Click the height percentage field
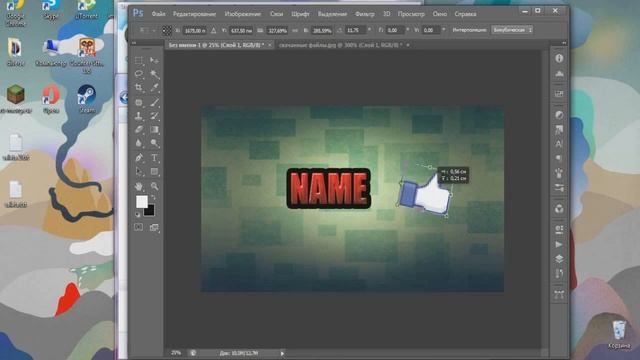 click(322, 30)
